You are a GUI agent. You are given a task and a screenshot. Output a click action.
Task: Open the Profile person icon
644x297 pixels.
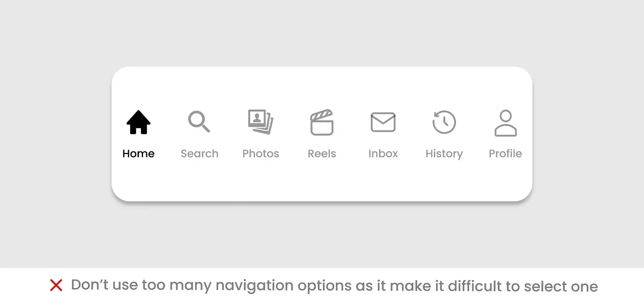coord(506,123)
